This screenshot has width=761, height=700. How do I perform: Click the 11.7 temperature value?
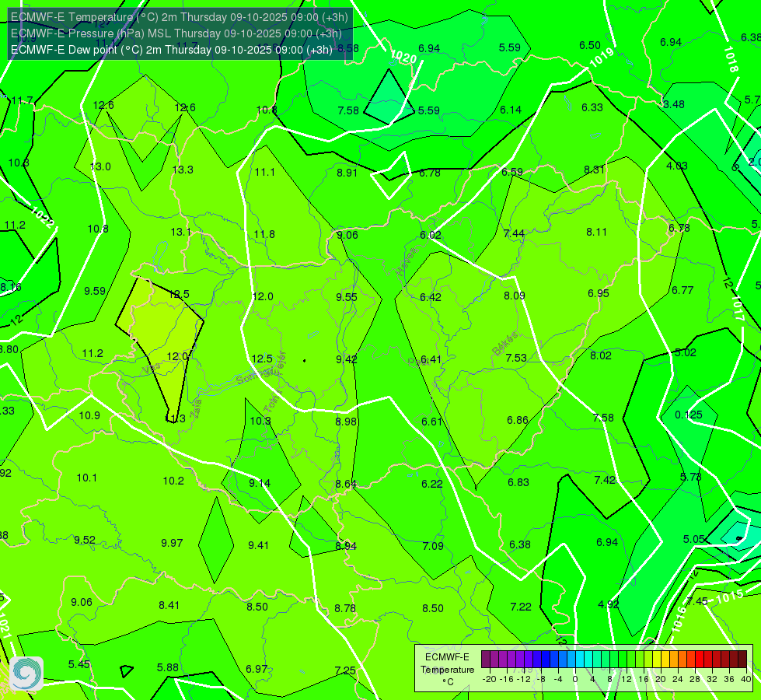point(22,100)
